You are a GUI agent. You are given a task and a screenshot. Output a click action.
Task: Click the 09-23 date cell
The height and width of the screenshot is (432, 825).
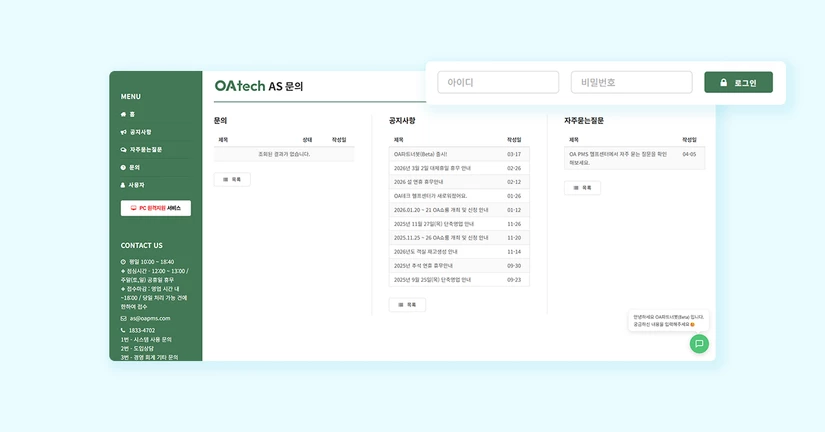click(514, 279)
